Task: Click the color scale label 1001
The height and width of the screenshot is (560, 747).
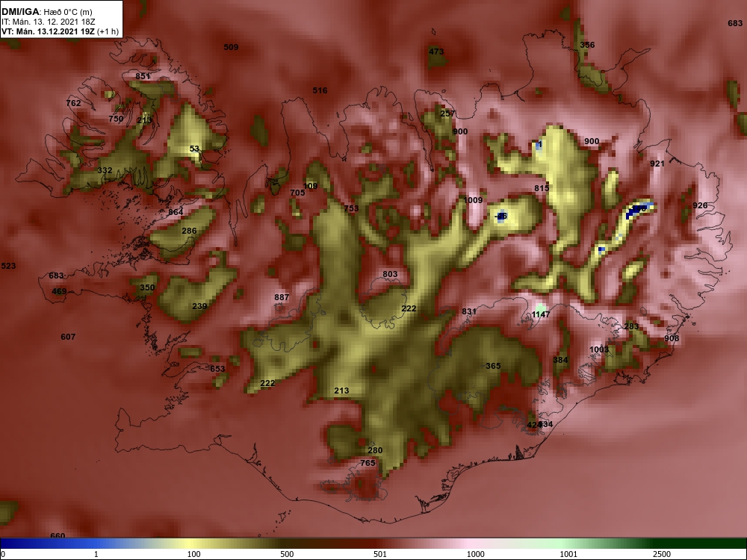Action: tap(568, 554)
